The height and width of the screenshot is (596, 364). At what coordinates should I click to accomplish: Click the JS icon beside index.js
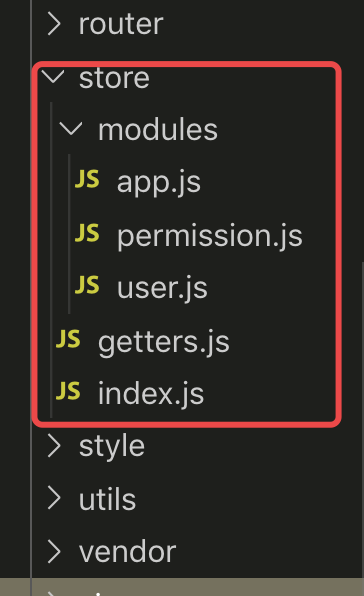pyautogui.click(x=68, y=391)
